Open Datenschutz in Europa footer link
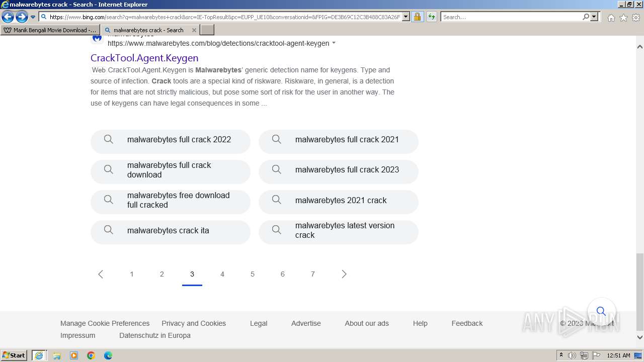The height and width of the screenshot is (362, 644). point(155,335)
